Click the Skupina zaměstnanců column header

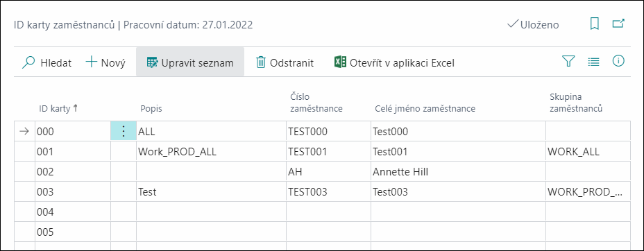point(576,103)
